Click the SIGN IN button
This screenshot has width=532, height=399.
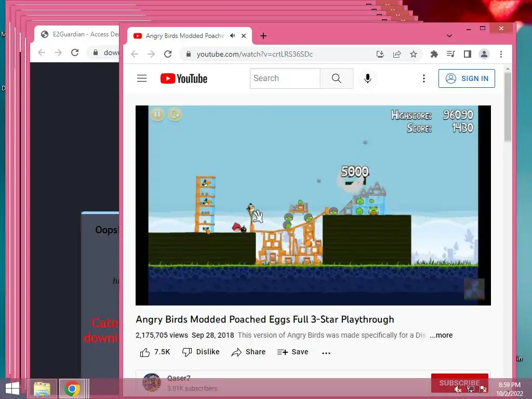click(x=467, y=78)
